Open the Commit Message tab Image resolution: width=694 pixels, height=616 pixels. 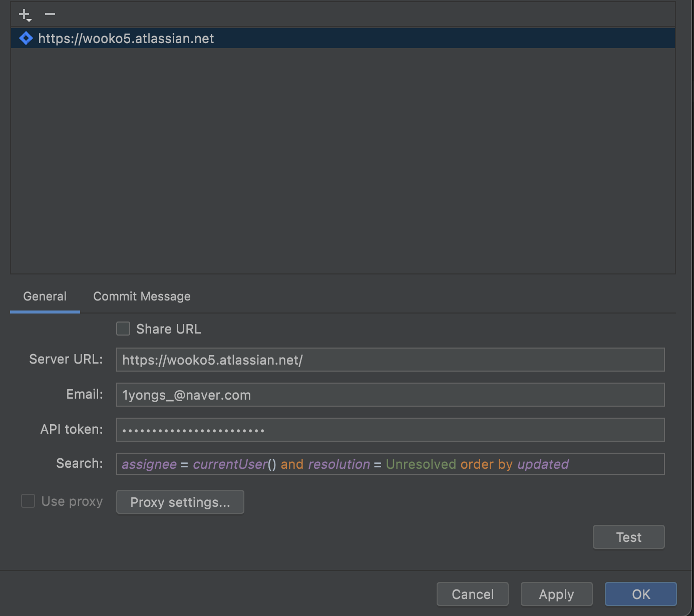coord(142,296)
